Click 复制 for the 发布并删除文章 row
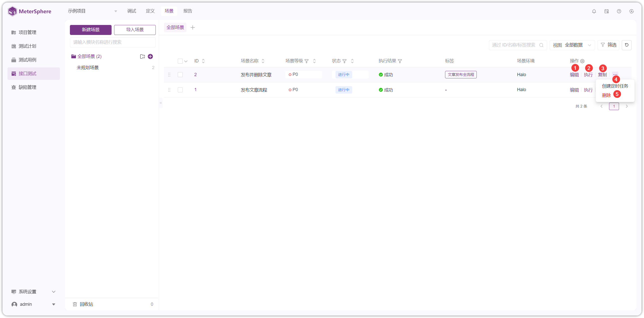Image resolution: width=644 pixels, height=318 pixels. click(602, 74)
